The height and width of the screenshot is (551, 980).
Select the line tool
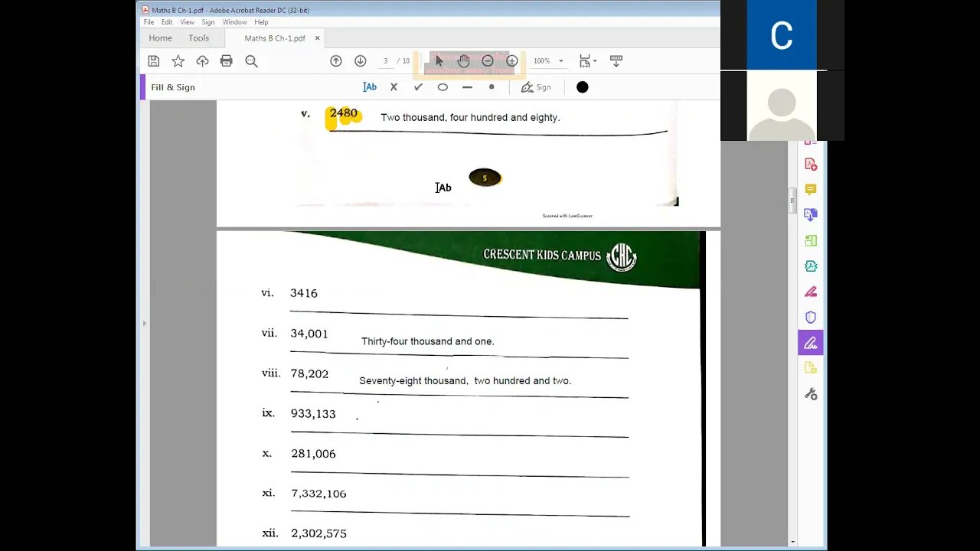click(467, 87)
